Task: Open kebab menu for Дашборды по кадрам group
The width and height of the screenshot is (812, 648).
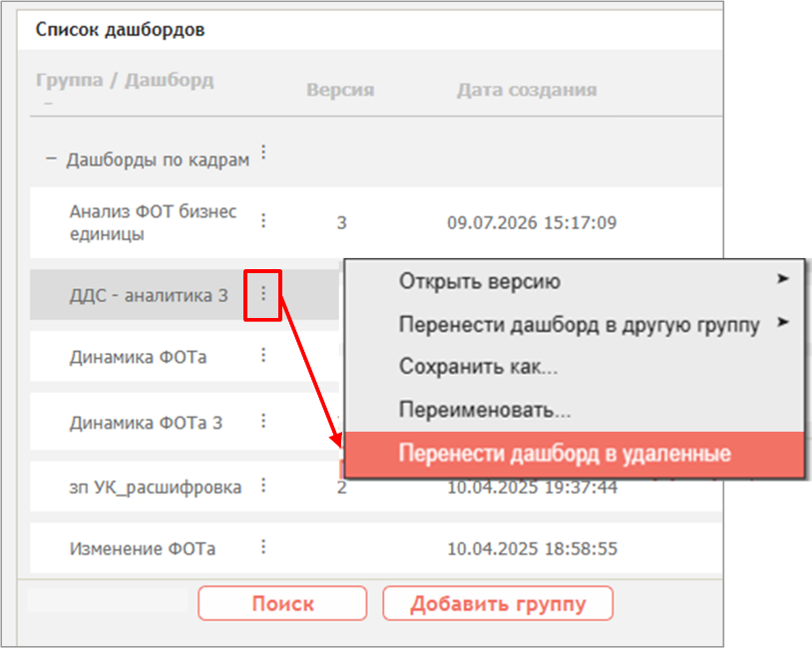Action: point(263,153)
